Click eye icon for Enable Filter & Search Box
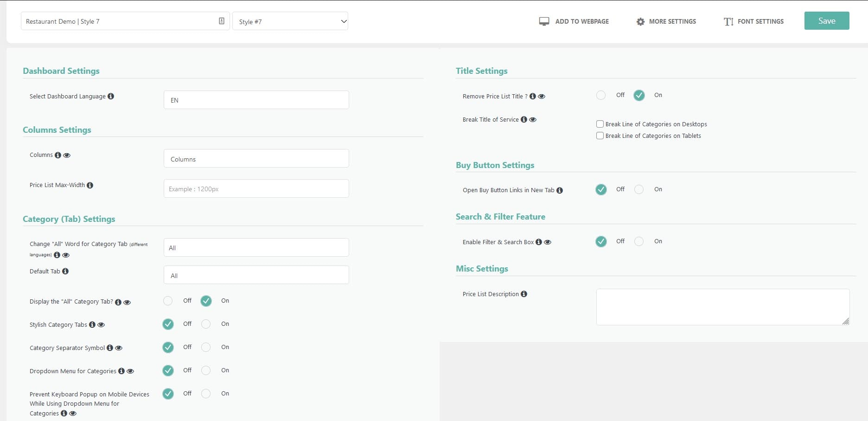 (x=548, y=242)
